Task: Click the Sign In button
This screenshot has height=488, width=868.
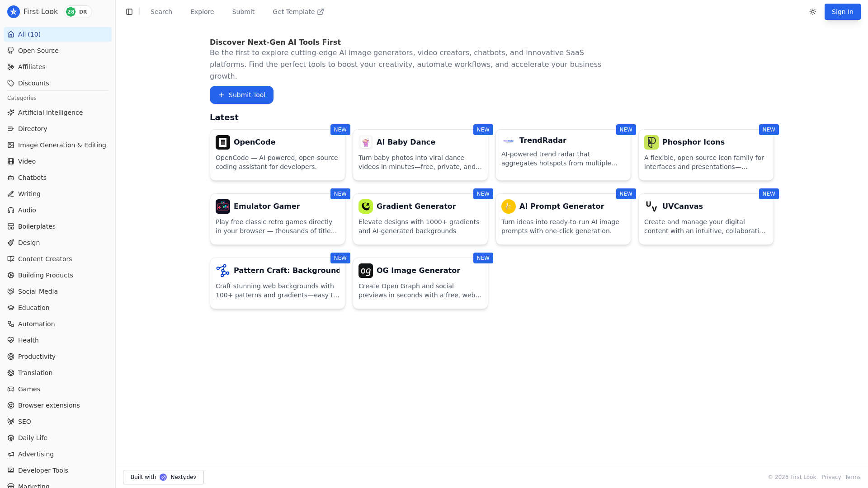Action: 842,12
